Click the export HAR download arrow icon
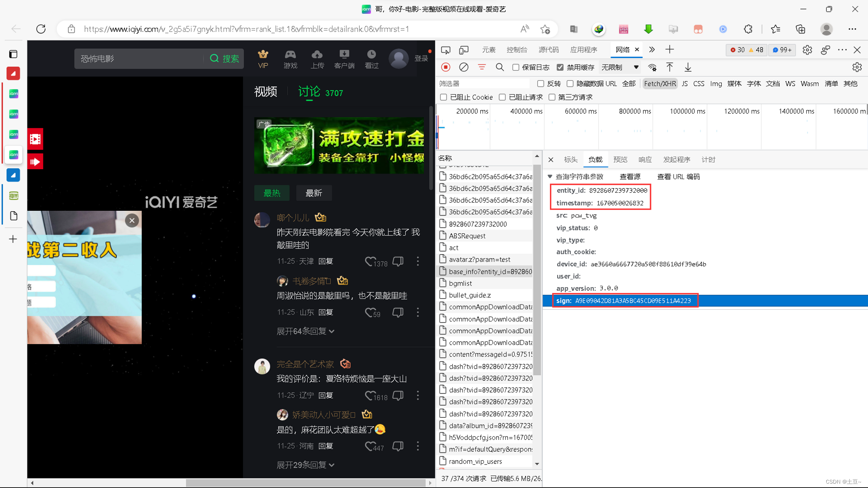Viewport: 868px width, 488px height. [688, 67]
